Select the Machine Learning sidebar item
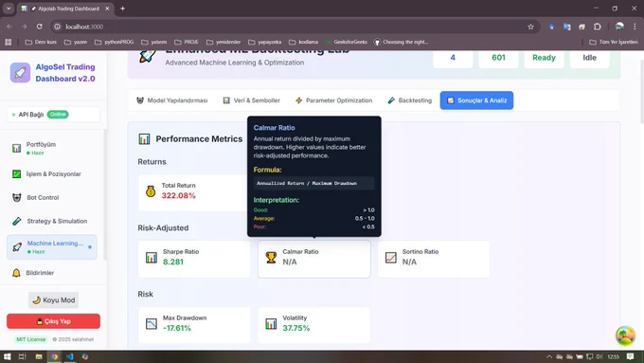Image resolution: width=644 pixels, height=363 pixels. point(52,247)
